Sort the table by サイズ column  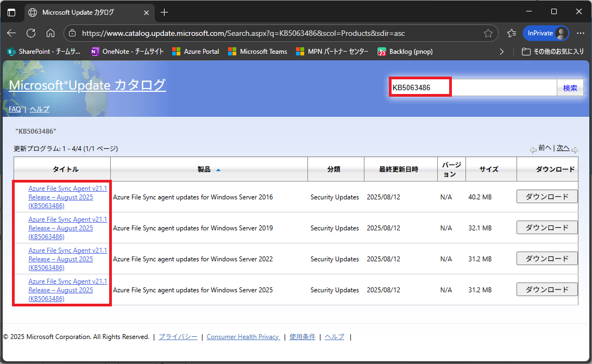[489, 169]
